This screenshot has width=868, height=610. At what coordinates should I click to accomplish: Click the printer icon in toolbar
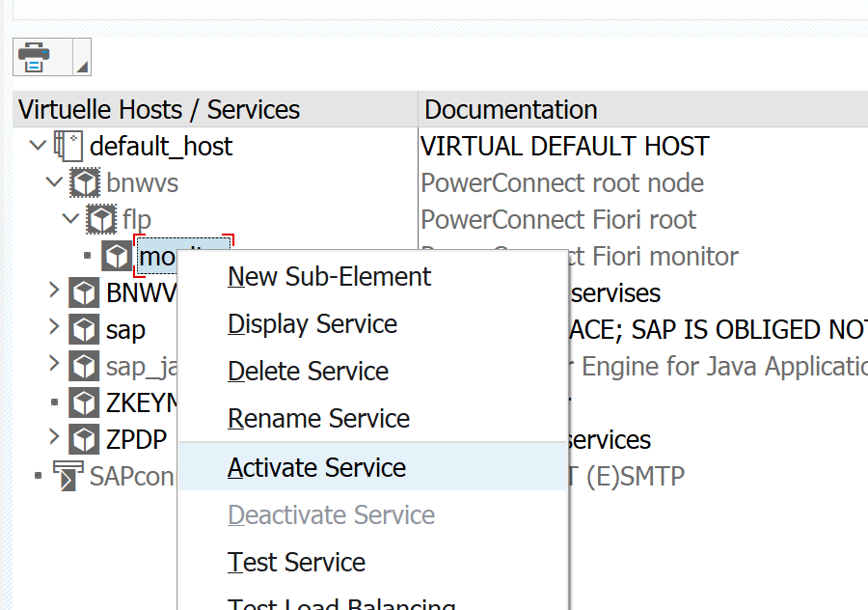(36, 57)
